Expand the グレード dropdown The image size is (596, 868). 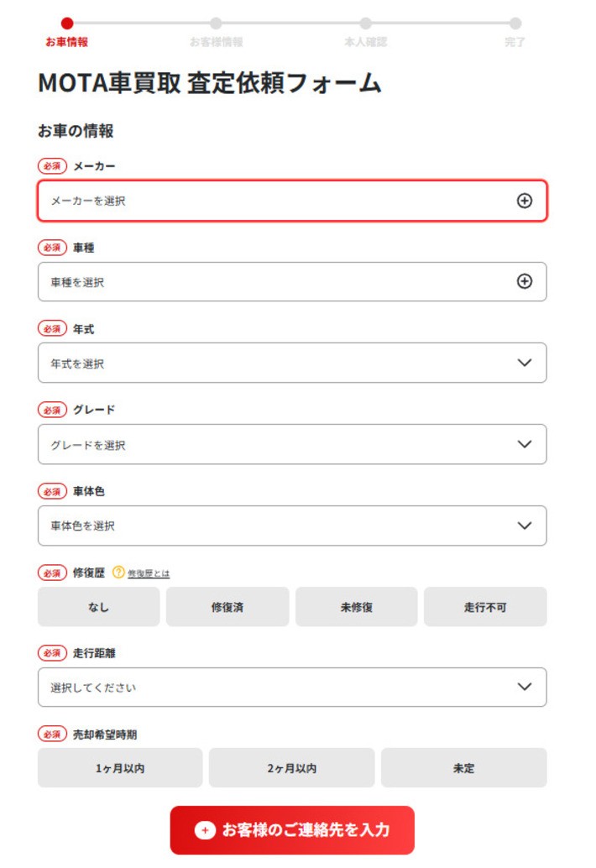(291, 445)
